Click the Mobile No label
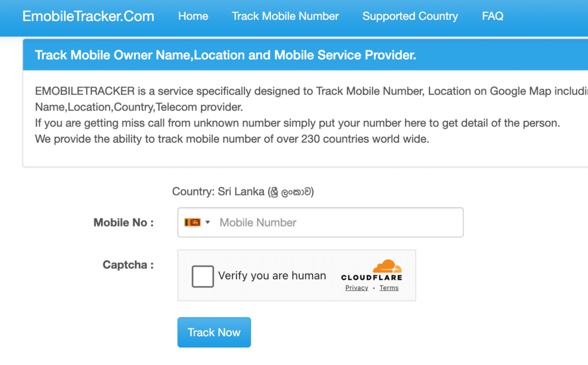This screenshot has width=588, height=365. click(x=123, y=222)
